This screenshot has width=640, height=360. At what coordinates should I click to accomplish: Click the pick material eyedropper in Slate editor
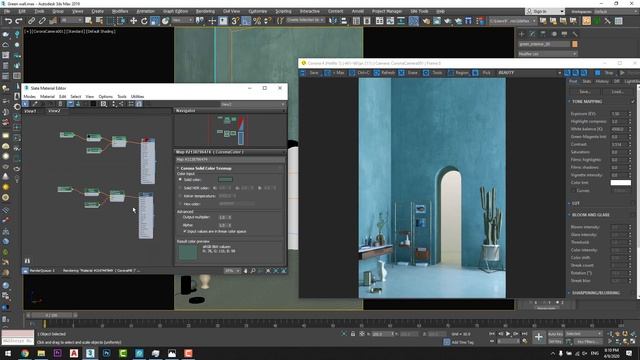35,104
